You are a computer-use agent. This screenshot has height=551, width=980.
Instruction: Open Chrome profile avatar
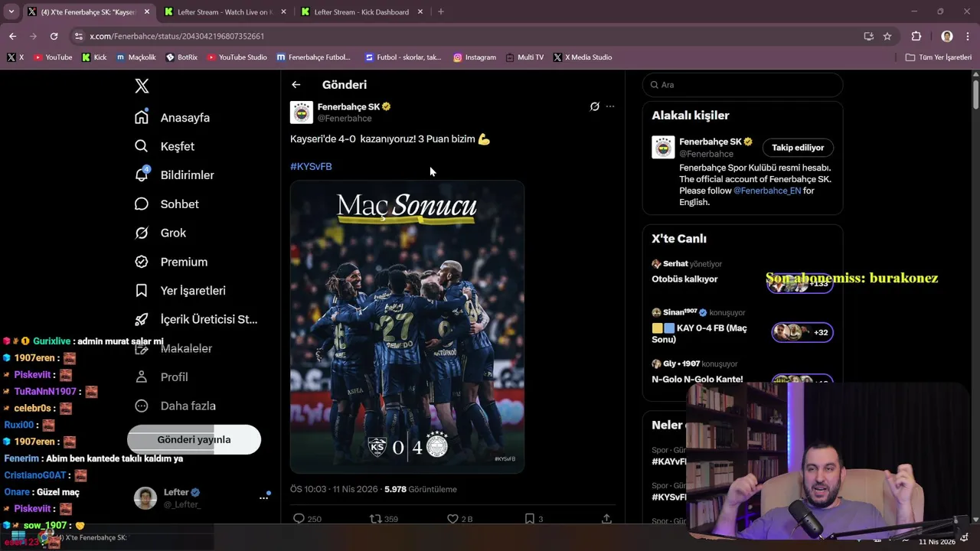click(947, 36)
